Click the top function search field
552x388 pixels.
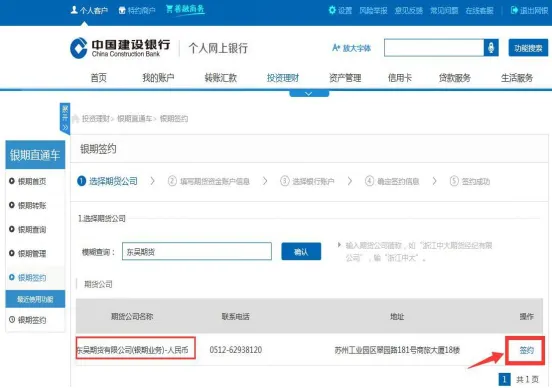pyautogui.click(x=434, y=48)
